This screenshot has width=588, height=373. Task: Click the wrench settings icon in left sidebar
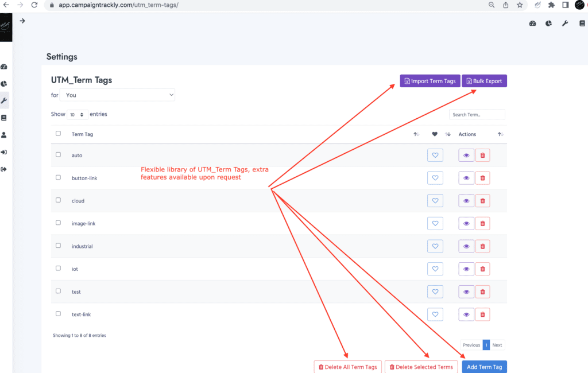coord(4,100)
